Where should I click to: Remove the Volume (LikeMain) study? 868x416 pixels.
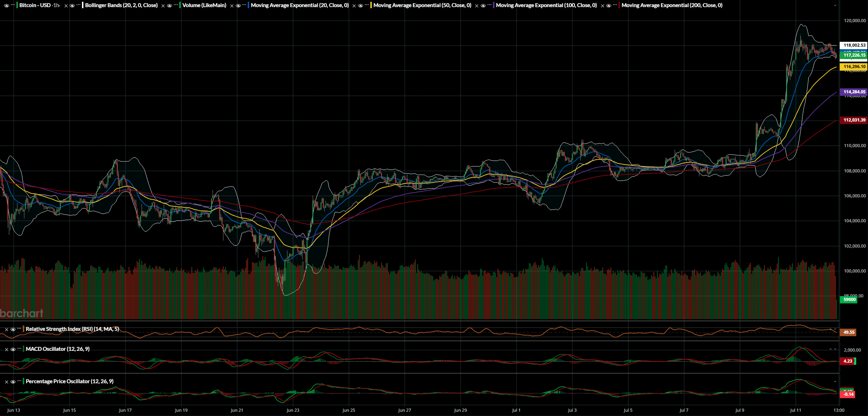pyautogui.click(x=163, y=6)
